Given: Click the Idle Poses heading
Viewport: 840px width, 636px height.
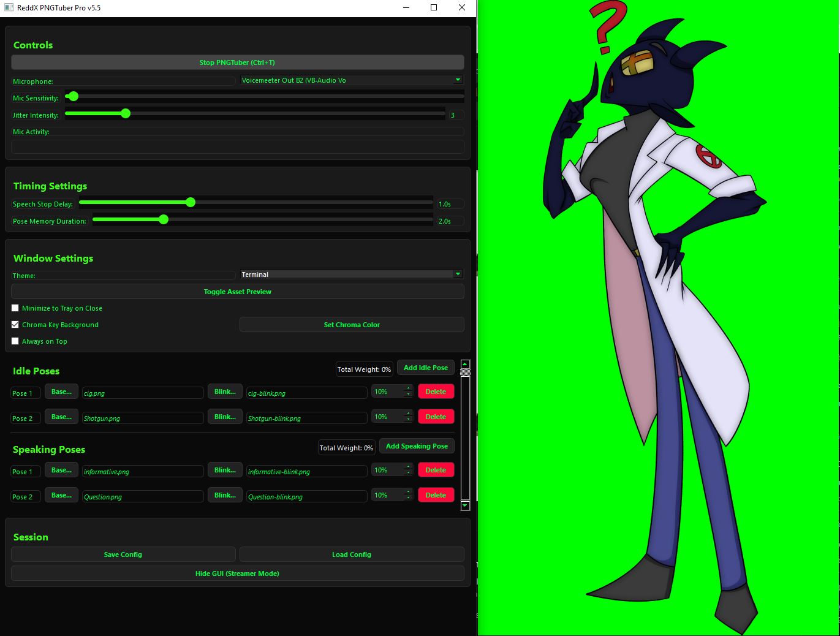Looking at the screenshot, I should tap(36, 371).
